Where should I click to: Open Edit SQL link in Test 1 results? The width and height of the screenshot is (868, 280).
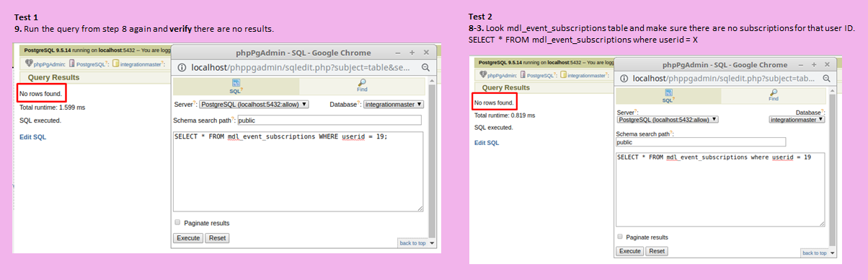(32, 137)
